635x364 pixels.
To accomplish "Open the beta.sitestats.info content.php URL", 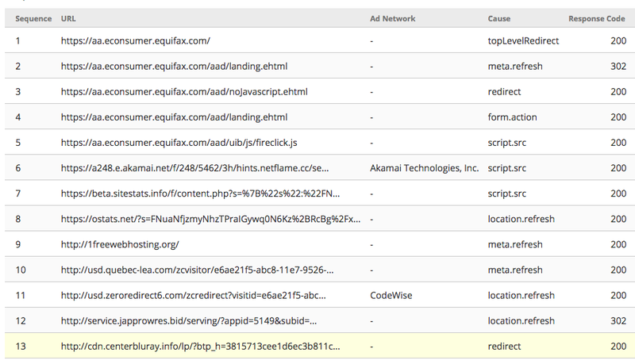I will tap(201, 193).
